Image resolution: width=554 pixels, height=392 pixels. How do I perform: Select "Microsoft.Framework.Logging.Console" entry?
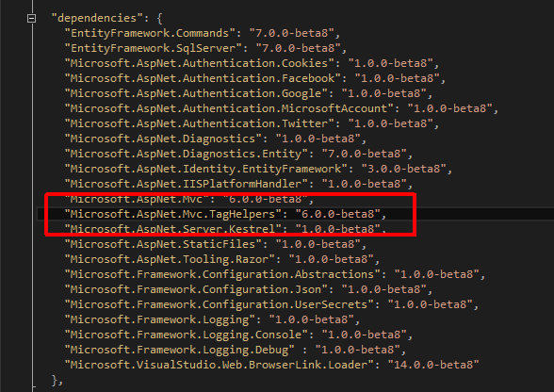187,335
